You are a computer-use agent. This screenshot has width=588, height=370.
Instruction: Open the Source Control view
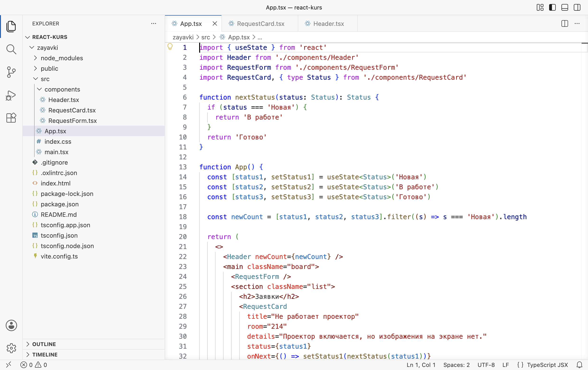(x=11, y=72)
